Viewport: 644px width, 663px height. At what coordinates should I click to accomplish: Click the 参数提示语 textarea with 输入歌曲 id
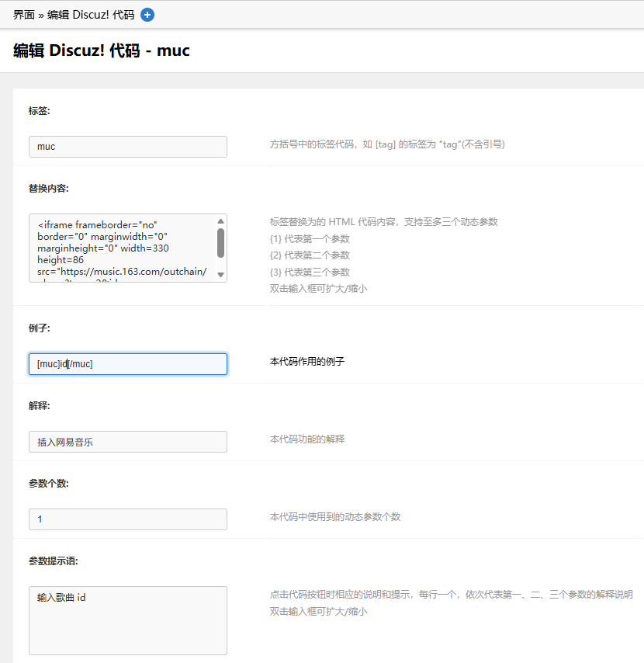[x=127, y=620]
